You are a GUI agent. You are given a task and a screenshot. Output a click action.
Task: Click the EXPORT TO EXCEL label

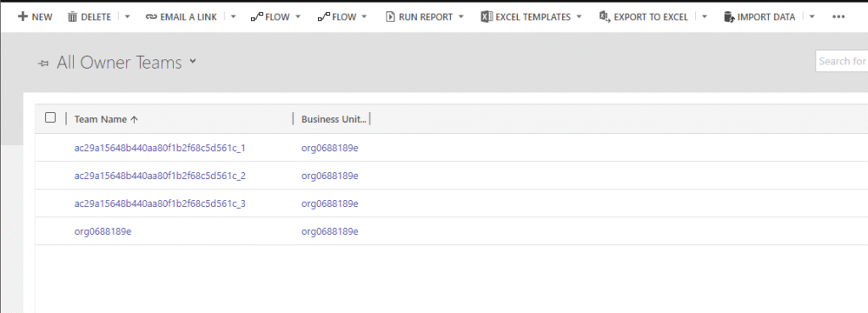(x=651, y=17)
